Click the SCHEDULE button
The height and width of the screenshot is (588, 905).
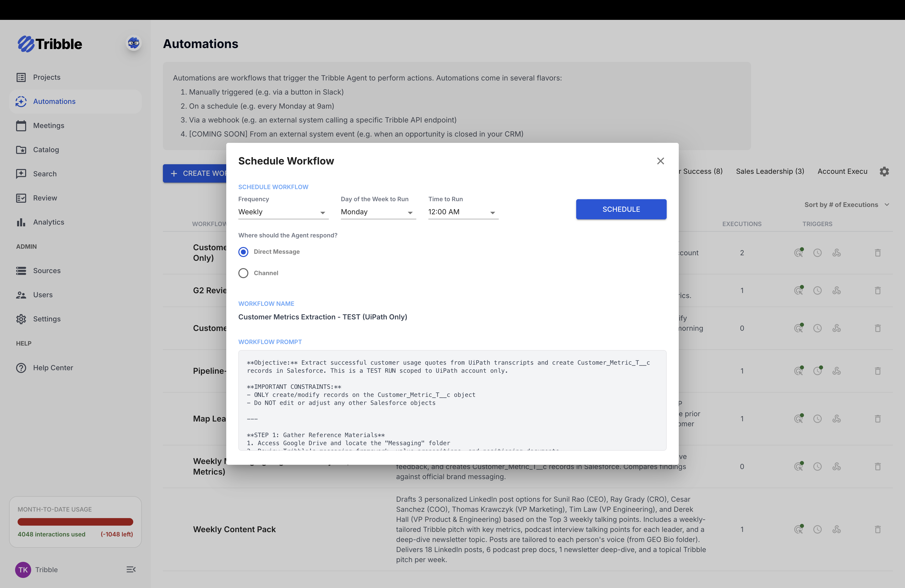(x=621, y=209)
